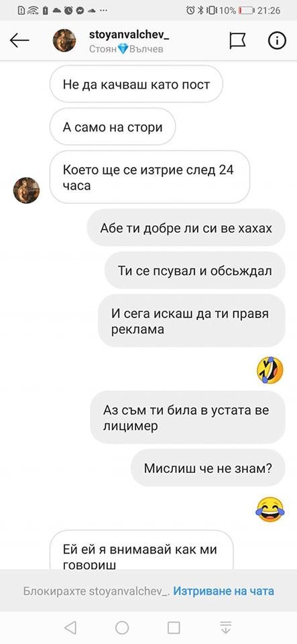The height and width of the screenshot is (644, 297).
Task: Select the tears of joy emoji message
Action: click(270, 509)
